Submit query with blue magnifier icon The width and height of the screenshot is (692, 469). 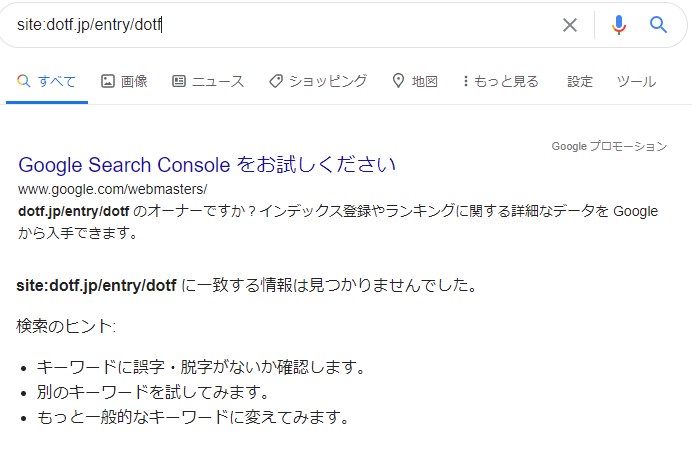(x=658, y=25)
